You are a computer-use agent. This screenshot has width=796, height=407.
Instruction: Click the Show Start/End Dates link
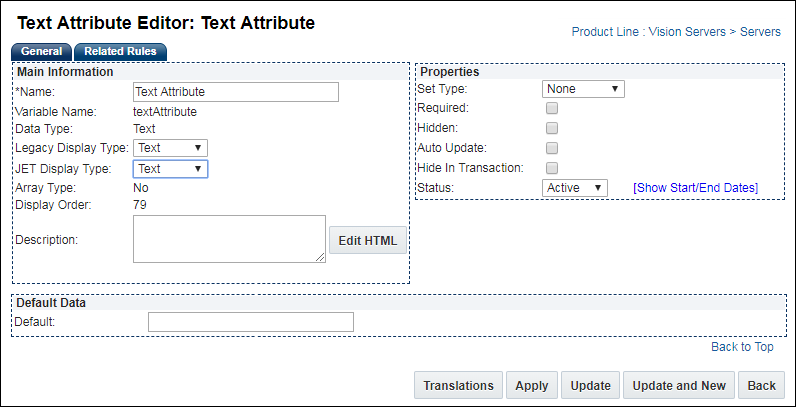pyautogui.click(x=695, y=188)
